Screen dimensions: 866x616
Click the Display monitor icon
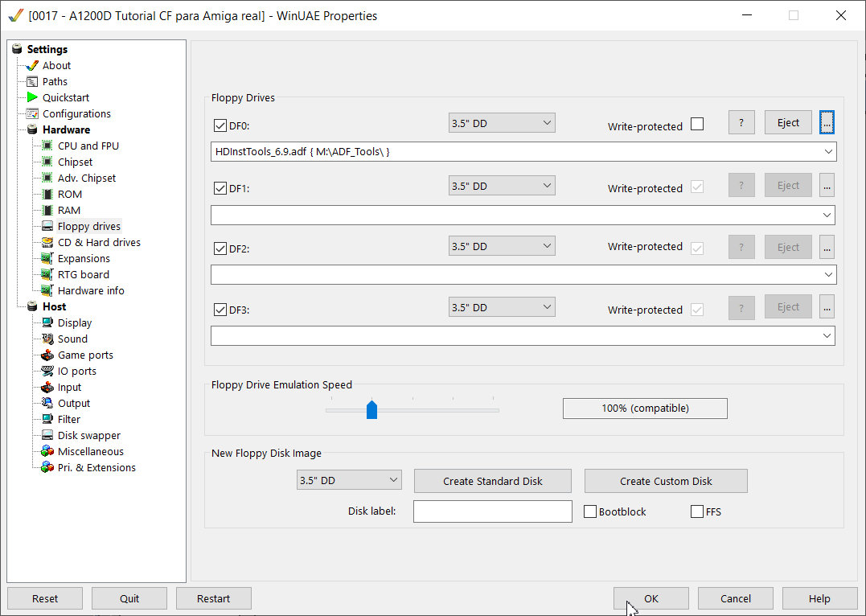[x=47, y=322]
